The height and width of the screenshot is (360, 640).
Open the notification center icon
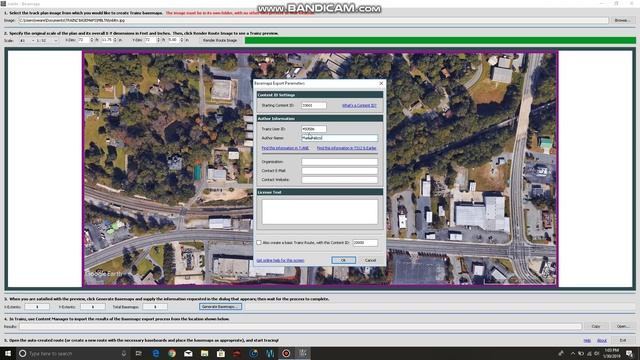(630, 353)
